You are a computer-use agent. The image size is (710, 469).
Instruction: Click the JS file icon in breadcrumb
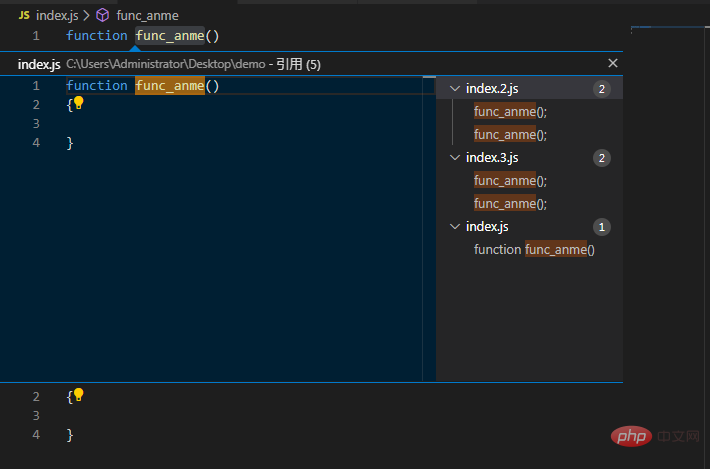click(24, 15)
